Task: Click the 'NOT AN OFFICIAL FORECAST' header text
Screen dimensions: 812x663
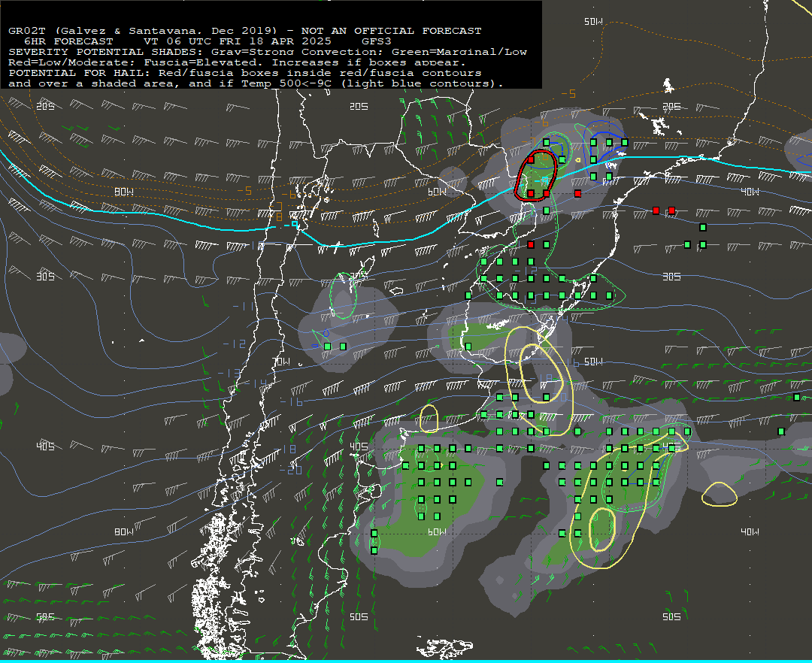Action: 391,31
